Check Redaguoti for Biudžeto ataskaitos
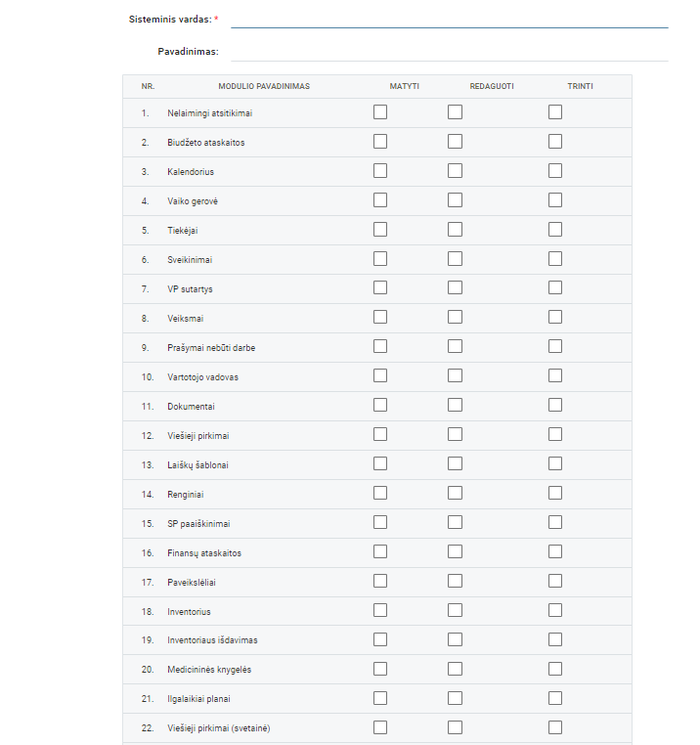This screenshot has width=700, height=745. pos(455,142)
